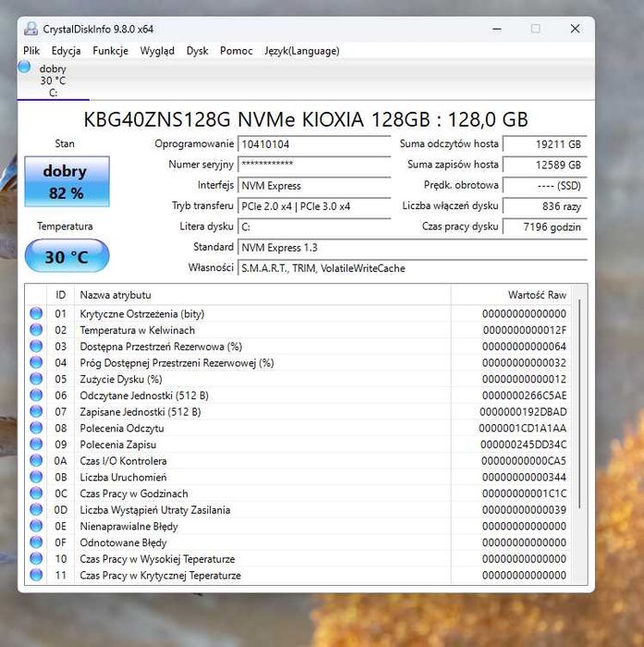Screen dimensions: 644x647
Task: Click Czas pracy dysku value 7196 godzin
Action: click(544, 227)
